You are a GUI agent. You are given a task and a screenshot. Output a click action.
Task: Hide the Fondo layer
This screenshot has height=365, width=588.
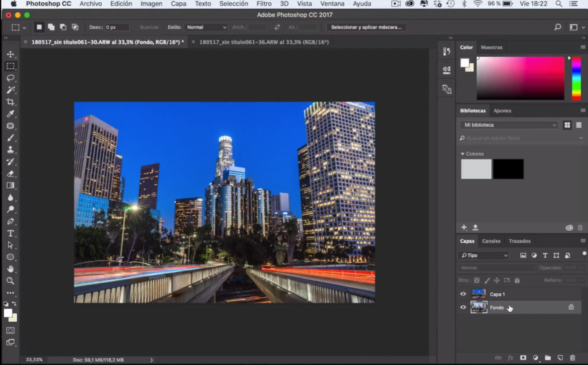pos(463,307)
